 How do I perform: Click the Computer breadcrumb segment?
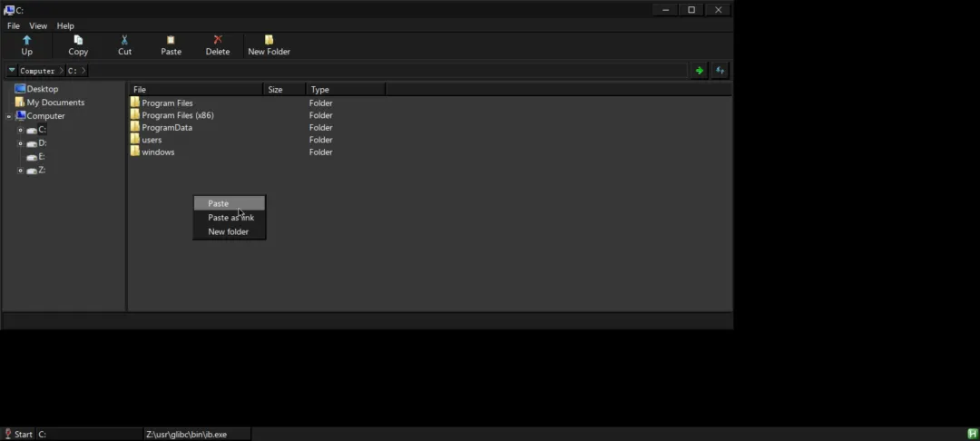click(x=37, y=71)
